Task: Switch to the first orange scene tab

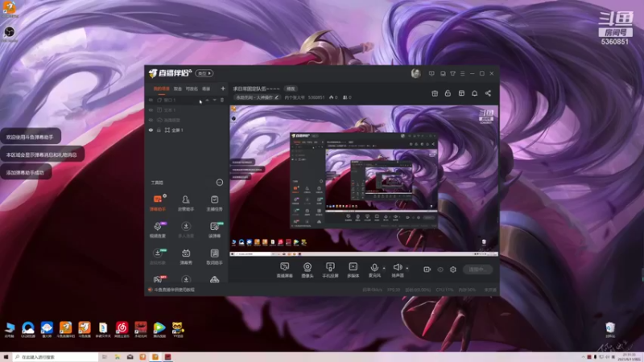Action: click(x=162, y=88)
